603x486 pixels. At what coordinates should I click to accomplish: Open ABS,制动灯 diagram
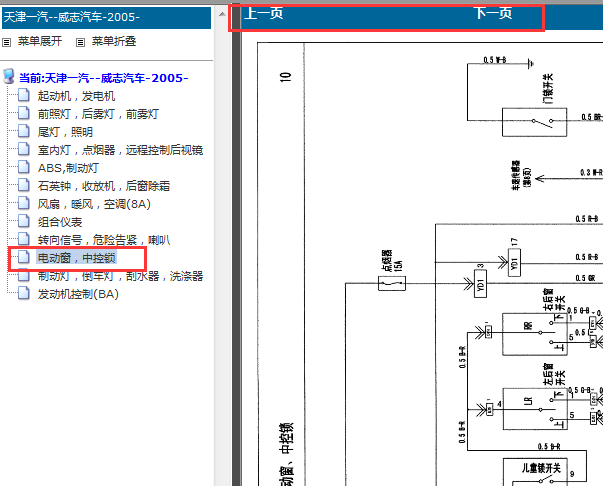click(68, 168)
